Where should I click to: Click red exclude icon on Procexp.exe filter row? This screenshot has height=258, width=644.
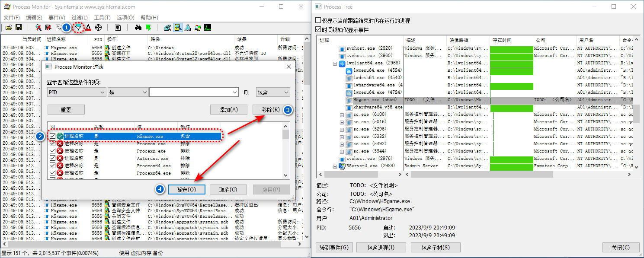60,151
